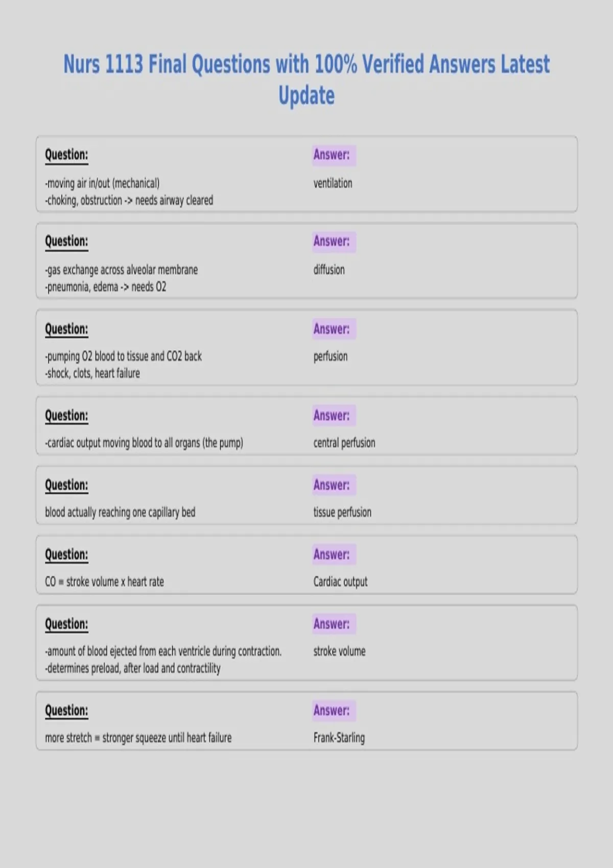Click the 'diffusion' answer text
The height and width of the screenshot is (868, 613).
329,270
